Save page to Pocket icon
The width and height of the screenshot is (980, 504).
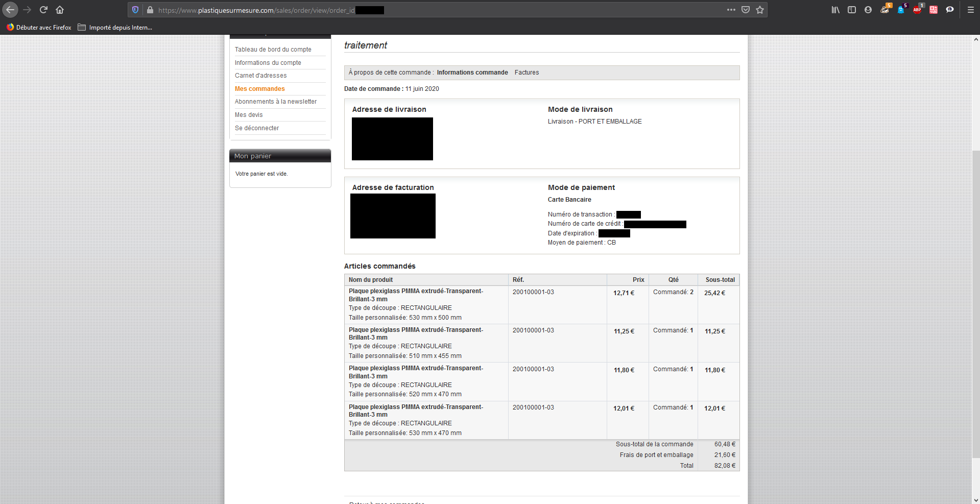pyautogui.click(x=746, y=10)
